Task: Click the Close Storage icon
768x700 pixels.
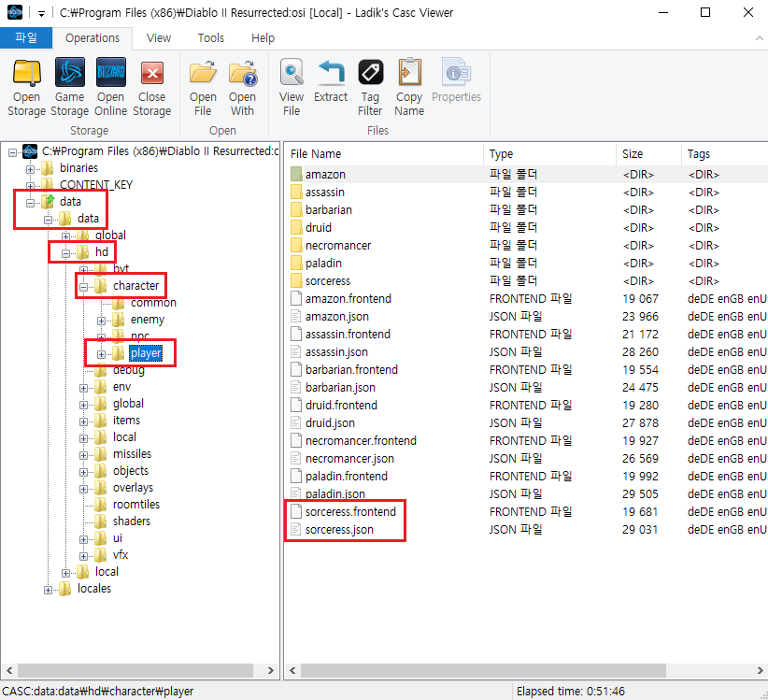Action: pyautogui.click(x=152, y=74)
